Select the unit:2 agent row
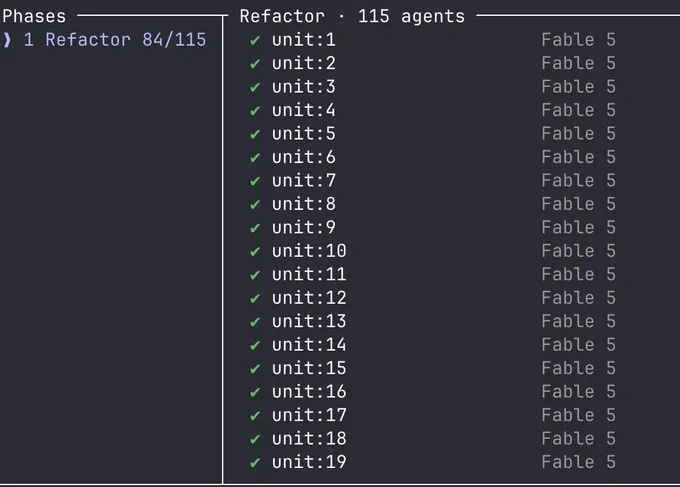The height and width of the screenshot is (487, 680). pyautogui.click(x=432, y=63)
